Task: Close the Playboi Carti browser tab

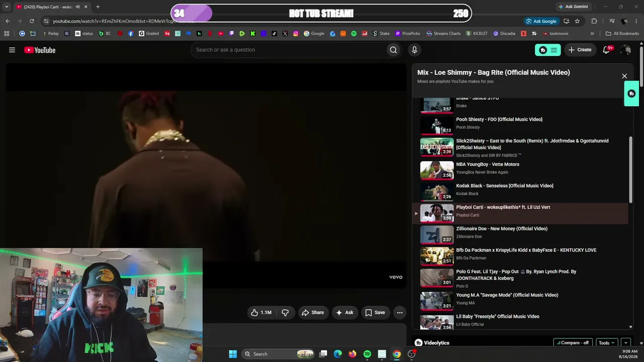Action: coord(86,7)
